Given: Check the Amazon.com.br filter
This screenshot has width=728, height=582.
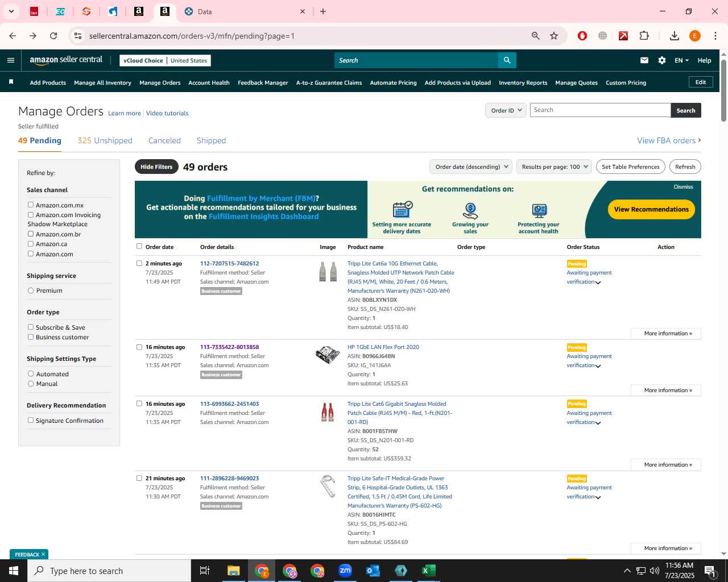Looking at the screenshot, I should tap(31, 234).
